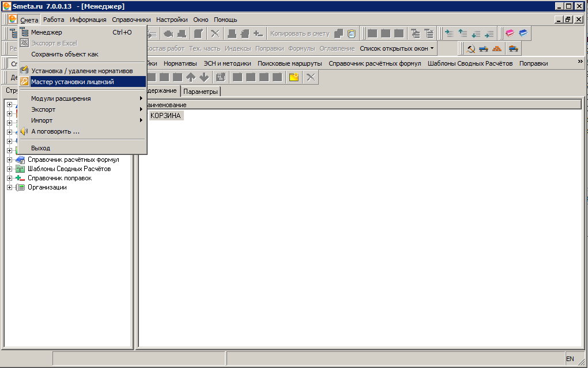Open the 'Модули расширения' submenu
Viewport: 588px width, 368px height.
[82, 98]
